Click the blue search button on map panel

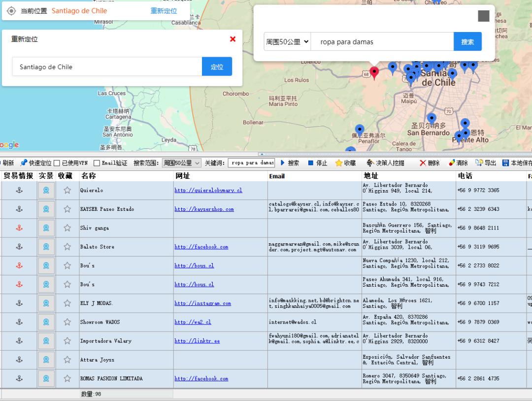click(467, 41)
